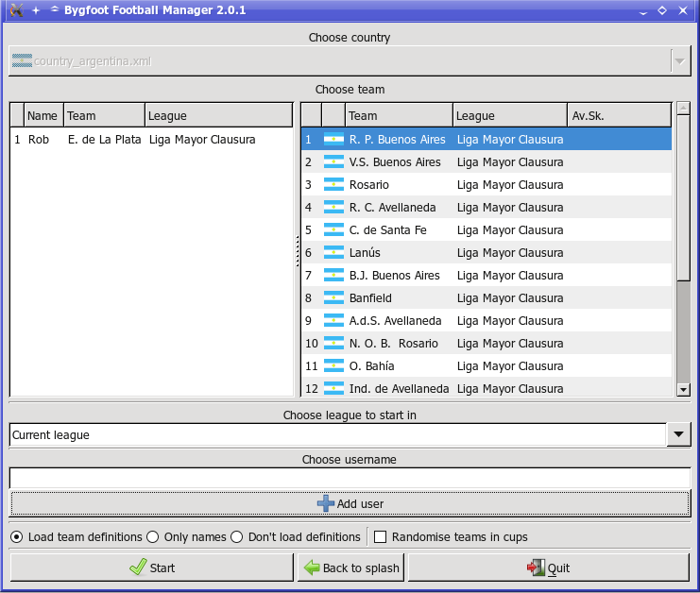Click the flag icon beside C. de Santa Fe
This screenshot has height=593, width=700.
[x=333, y=230]
